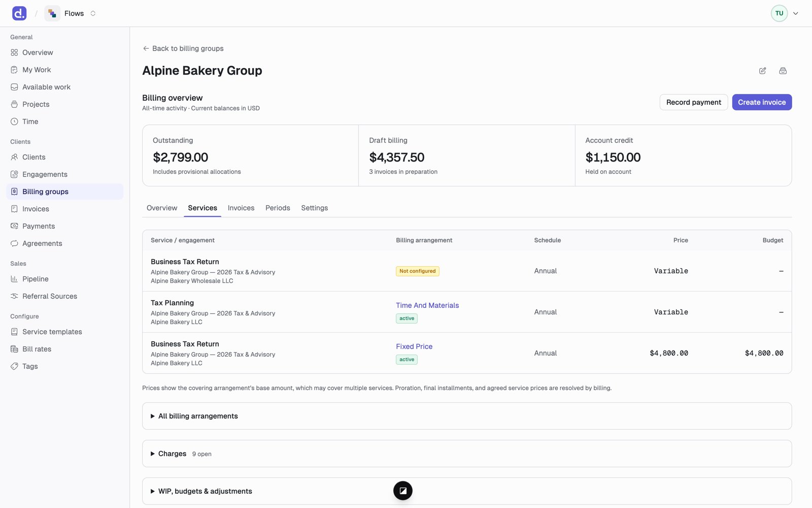Viewport: 812px width, 508px height.
Task: Expand WIP, budgets & adjustments section
Action: point(467,491)
